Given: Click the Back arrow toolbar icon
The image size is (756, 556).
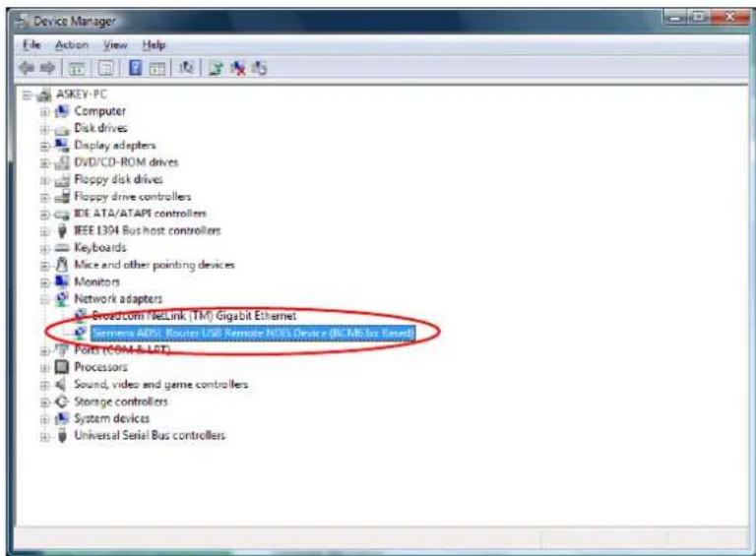Looking at the screenshot, I should (x=27, y=68).
